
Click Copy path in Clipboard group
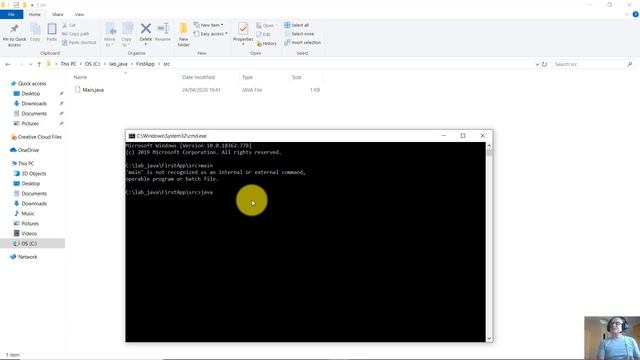pyautogui.click(x=76, y=34)
